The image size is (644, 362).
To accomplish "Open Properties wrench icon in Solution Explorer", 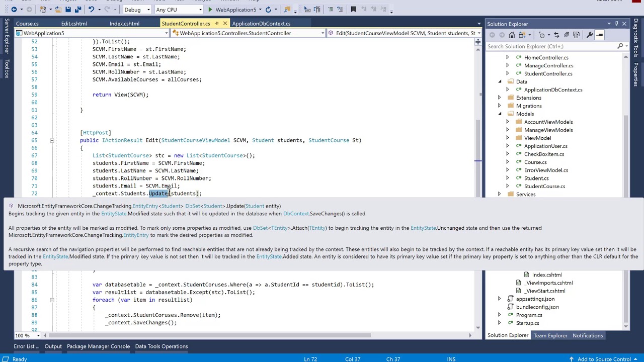I will click(x=589, y=35).
